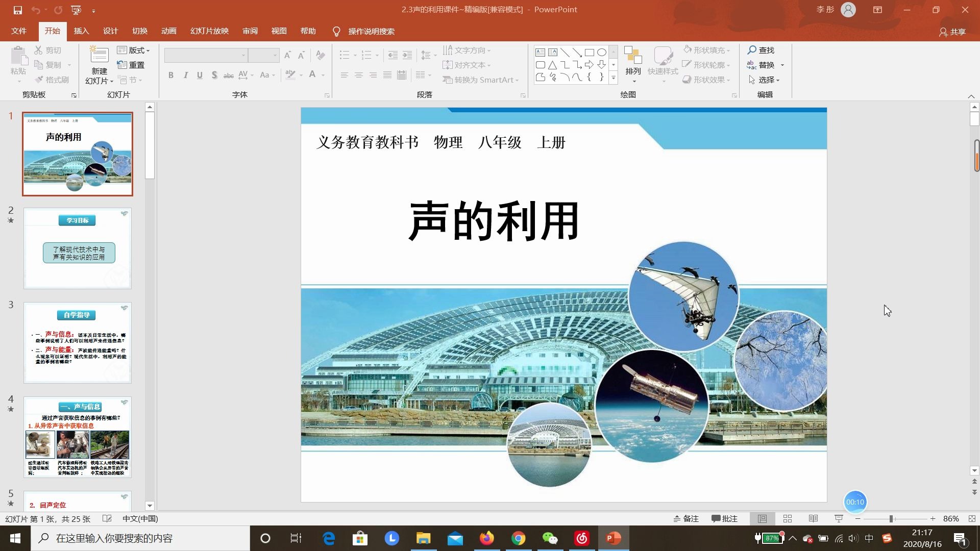Start slideshow from the status bar icon
Viewport: 980px width, 551px height.
[x=839, y=518]
